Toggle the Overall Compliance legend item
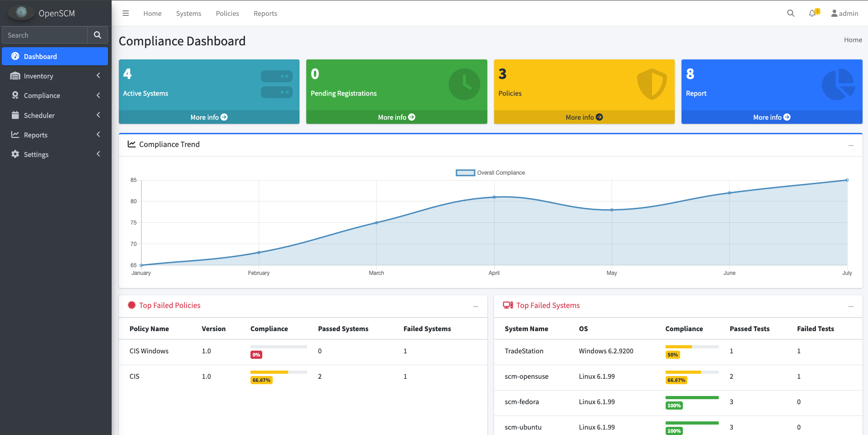The image size is (868, 435). point(490,173)
